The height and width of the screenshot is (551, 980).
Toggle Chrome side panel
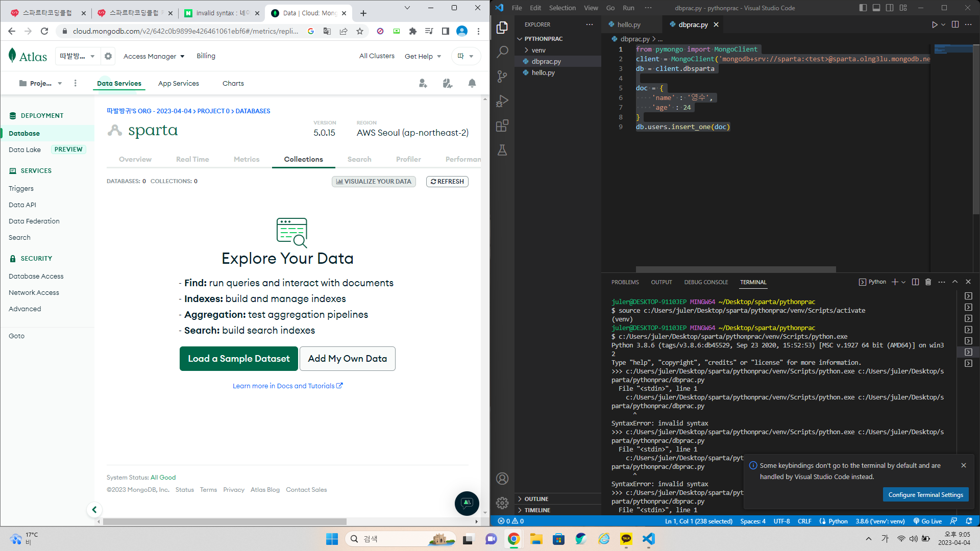445,31
